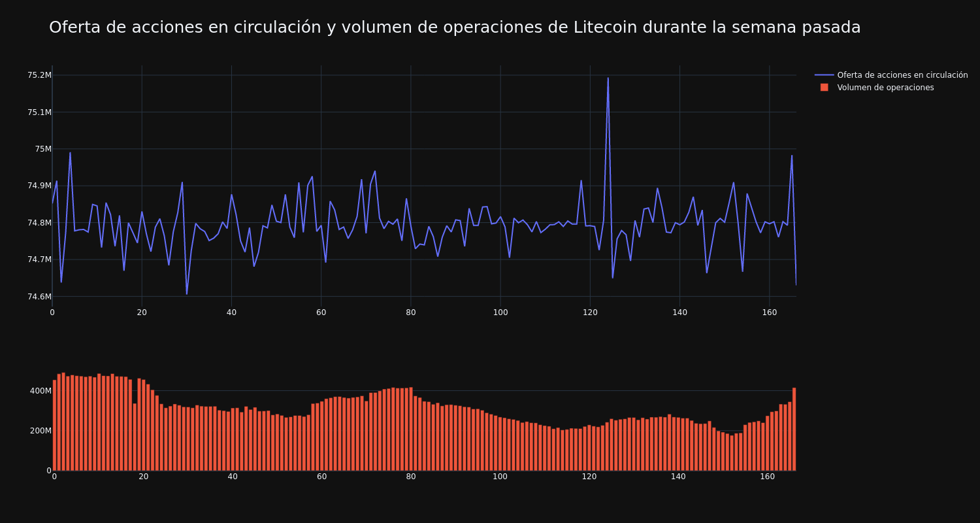Click the 74.7M y-axis label
Image resolution: width=980 pixels, height=523 pixels.
(39, 260)
